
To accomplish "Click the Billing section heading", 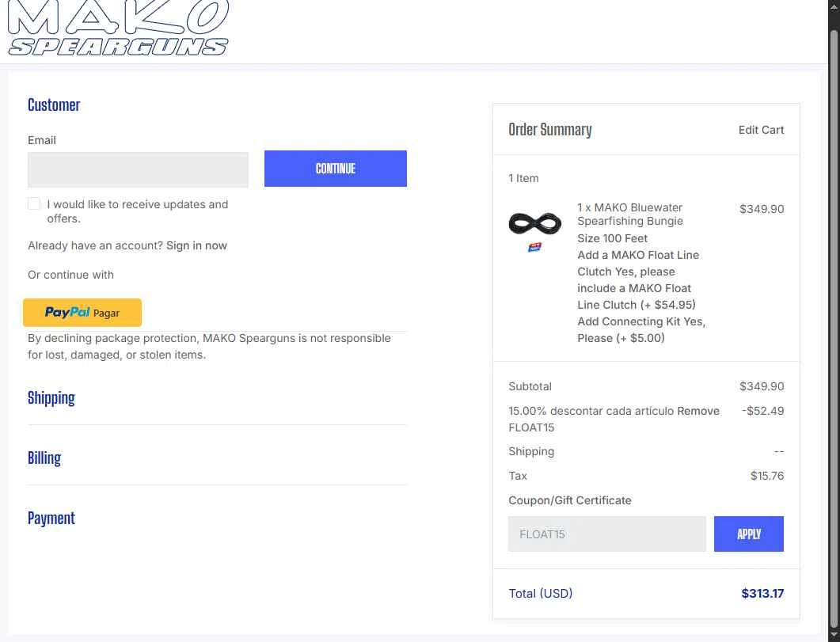I will (44, 458).
